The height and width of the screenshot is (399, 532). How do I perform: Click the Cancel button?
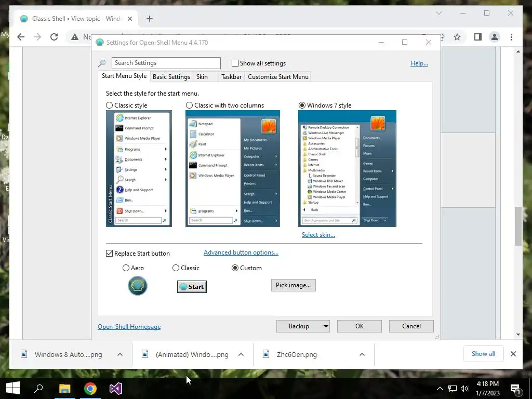411,326
